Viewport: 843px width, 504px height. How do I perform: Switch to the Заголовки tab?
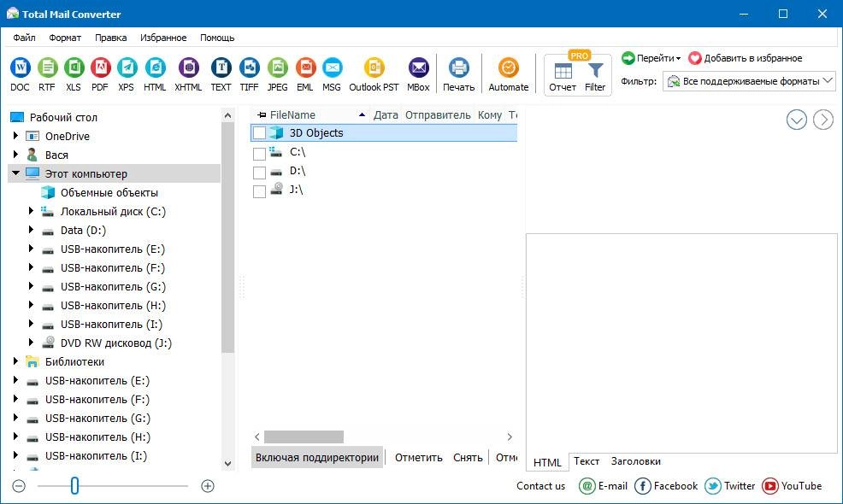click(635, 461)
